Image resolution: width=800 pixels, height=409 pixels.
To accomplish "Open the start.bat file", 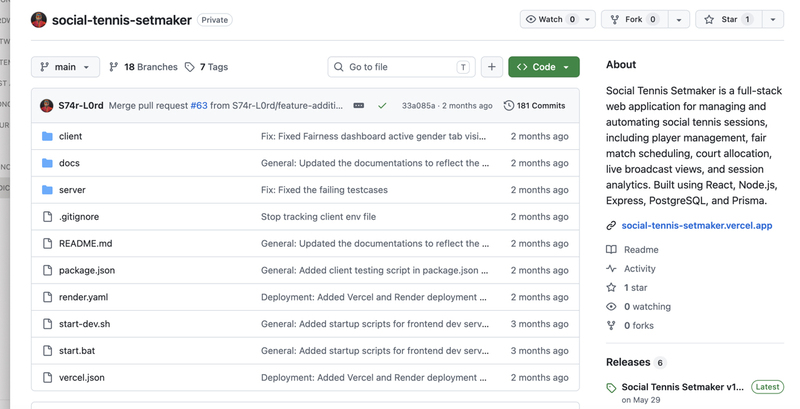I will pyautogui.click(x=77, y=350).
